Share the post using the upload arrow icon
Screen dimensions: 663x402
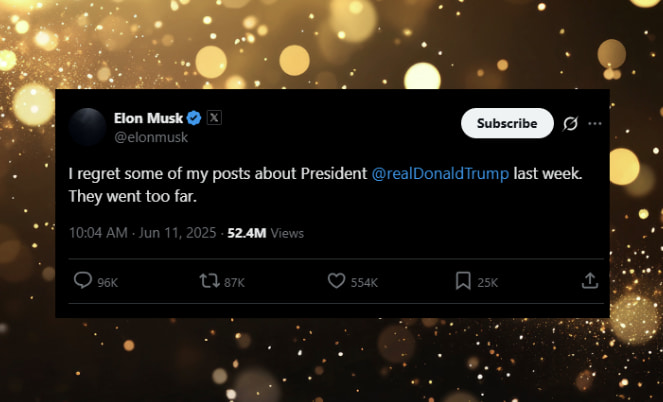click(x=590, y=280)
